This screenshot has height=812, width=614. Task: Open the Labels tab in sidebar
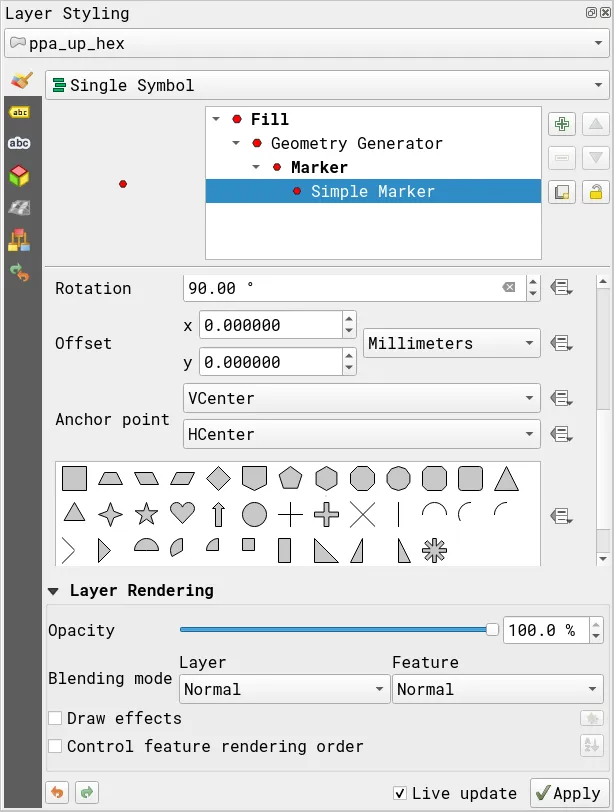20,112
